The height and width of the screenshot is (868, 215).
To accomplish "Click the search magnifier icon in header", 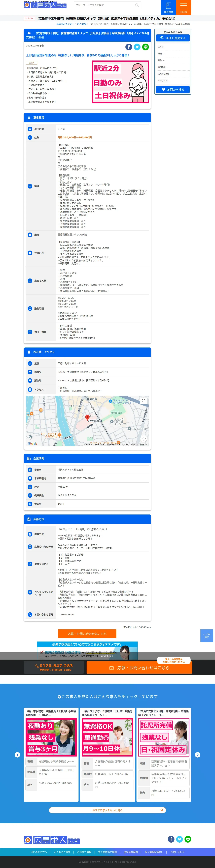I will 137,5.
